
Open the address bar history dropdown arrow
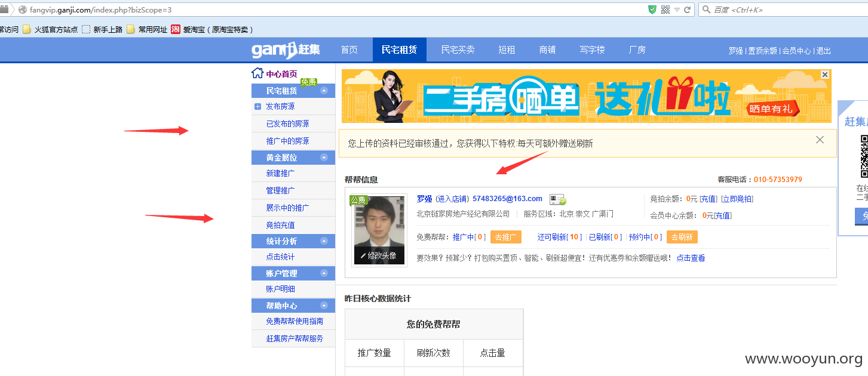coord(677,10)
